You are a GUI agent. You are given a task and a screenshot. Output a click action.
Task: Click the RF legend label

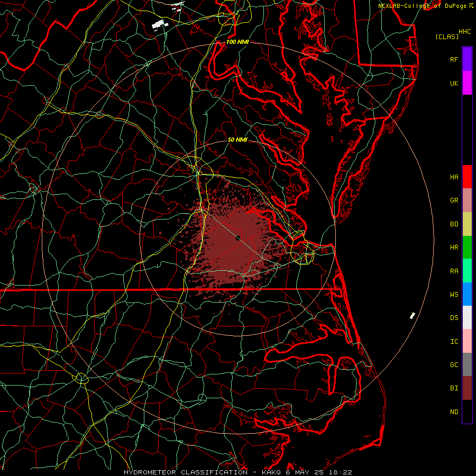point(454,60)
